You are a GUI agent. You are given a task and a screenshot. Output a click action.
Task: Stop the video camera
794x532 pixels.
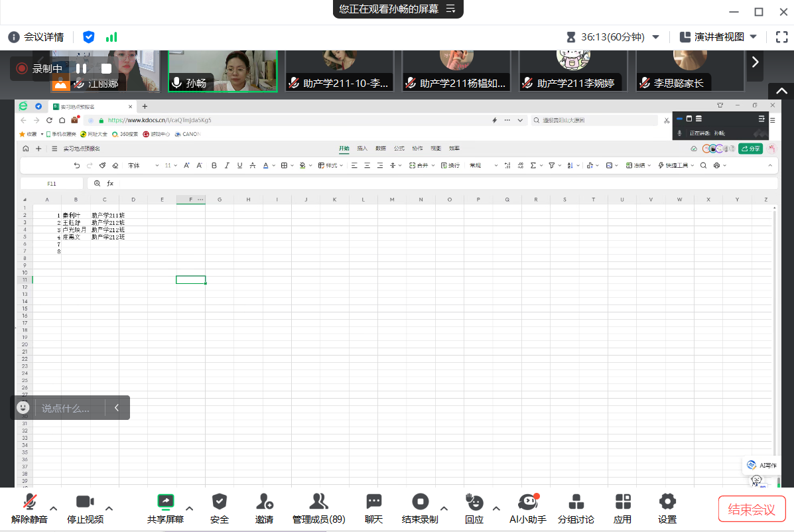tap(85, 502)
